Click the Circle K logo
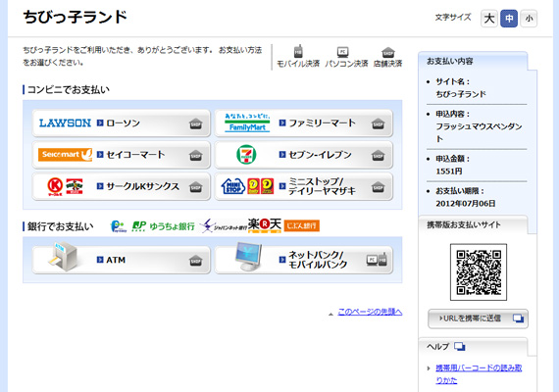This screenshot has height=392, width=559. click(x=55, y=186)
